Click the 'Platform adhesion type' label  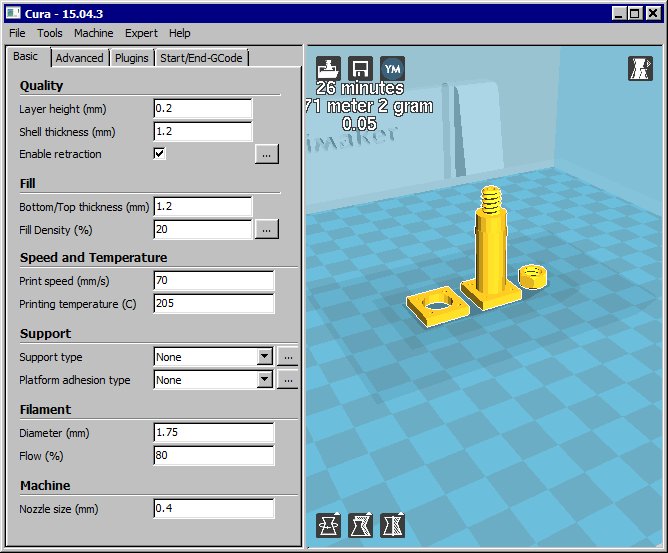(x=75, y=380)
